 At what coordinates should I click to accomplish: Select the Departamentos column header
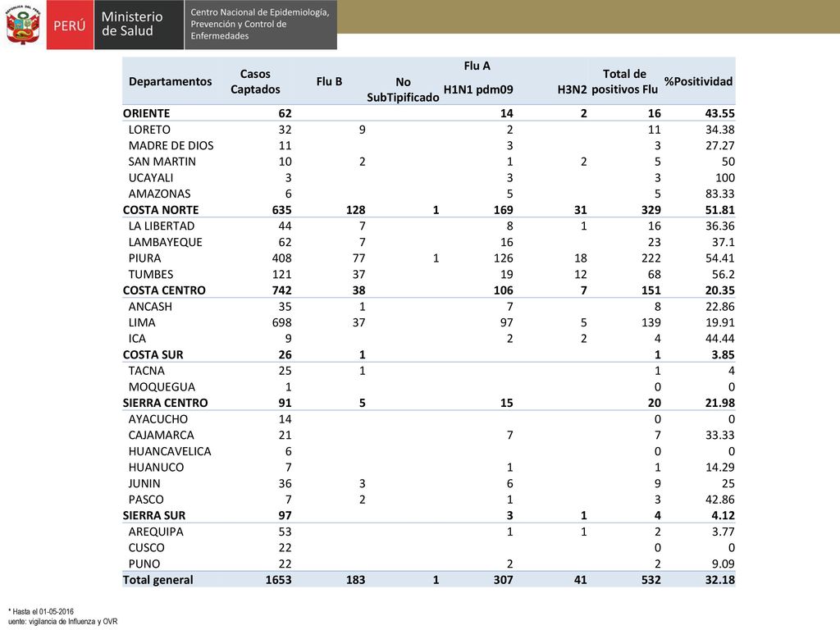pyautogui.click(x=171, y=81)
